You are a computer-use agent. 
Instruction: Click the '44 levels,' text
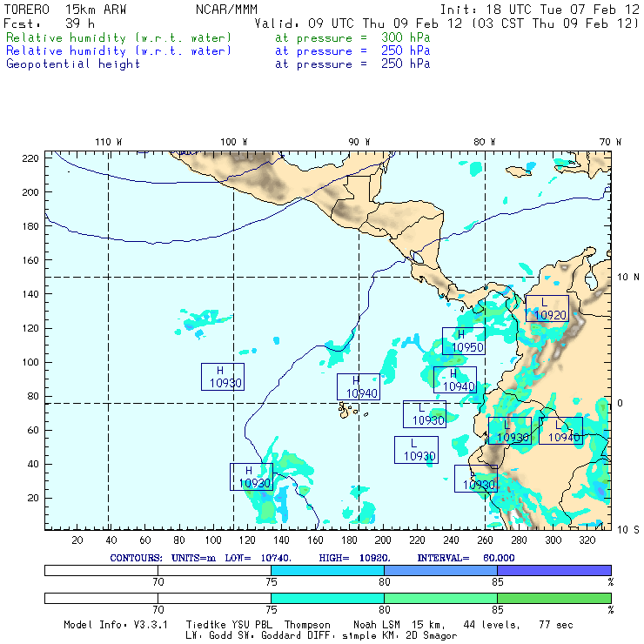[492, 625]
